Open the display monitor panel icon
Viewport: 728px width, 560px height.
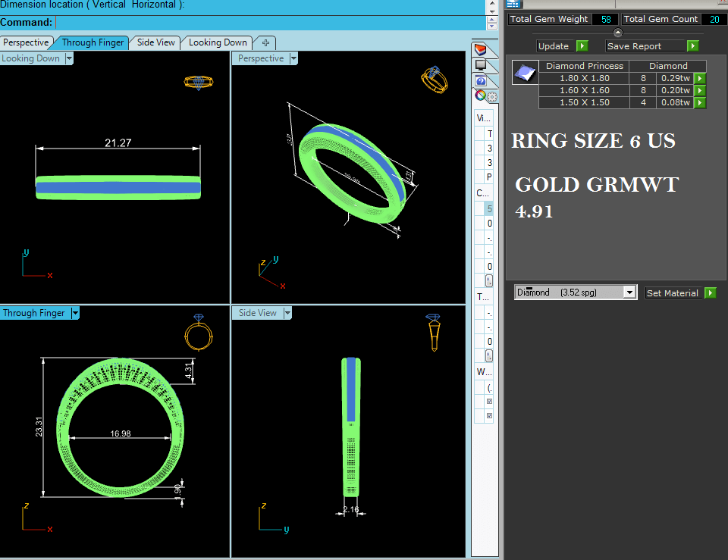pos(480,65)
